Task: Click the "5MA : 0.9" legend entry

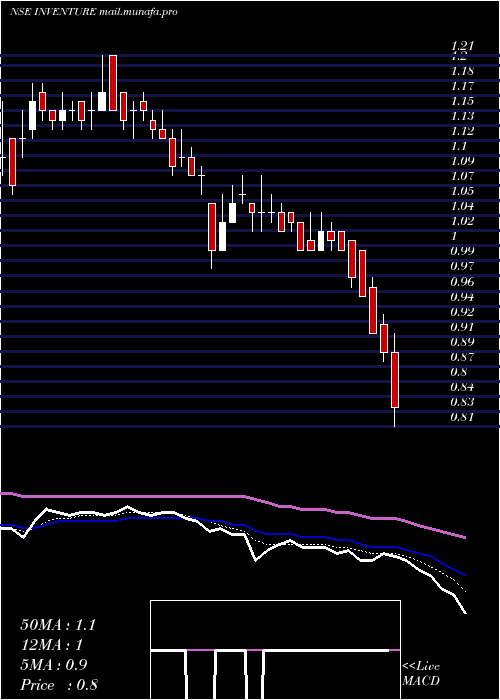Action: click(54, 665)
